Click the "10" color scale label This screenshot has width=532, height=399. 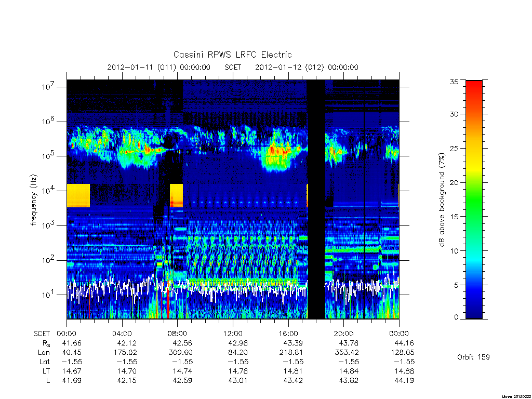(x=454, y=251)
